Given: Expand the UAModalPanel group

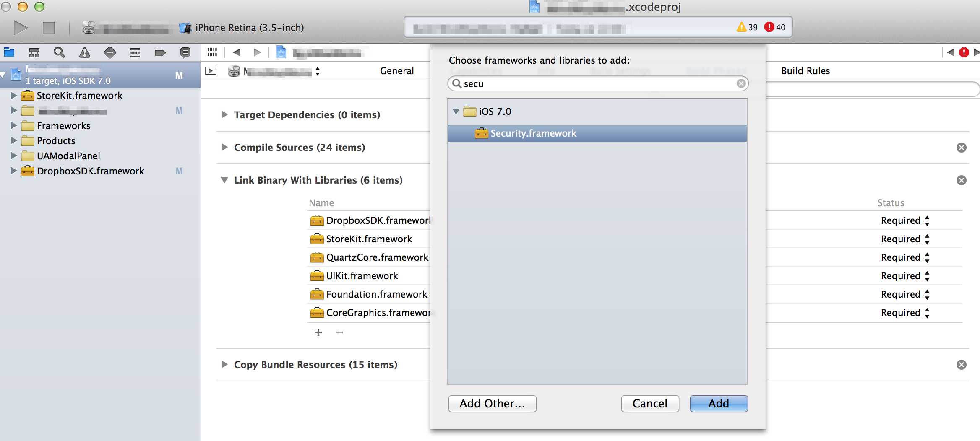Looking at the screenshot, I should click(14, 156).
